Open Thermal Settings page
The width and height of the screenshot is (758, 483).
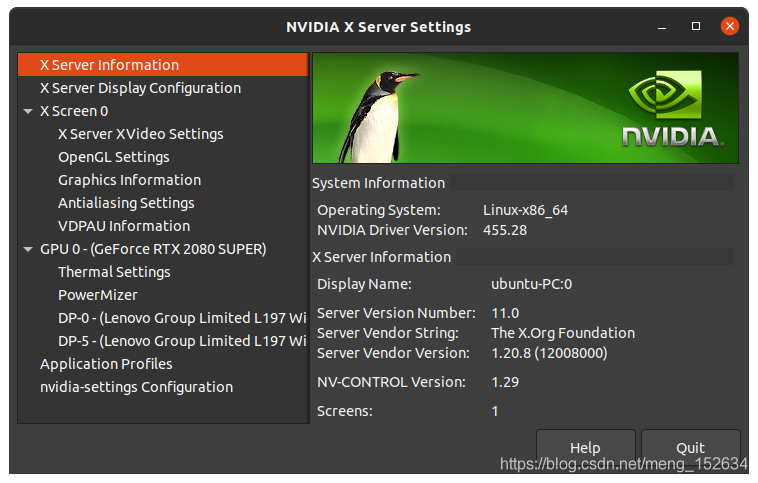114,272
